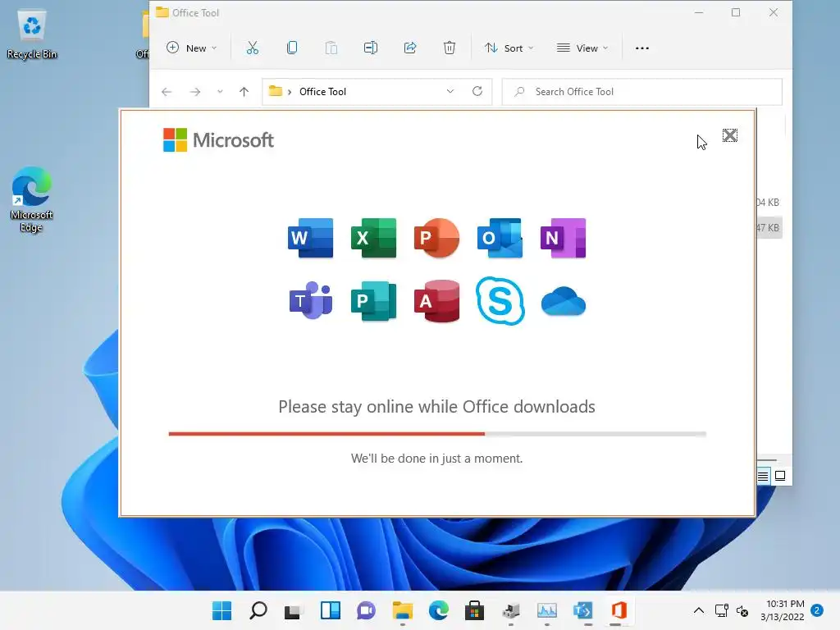The height and width of the screenshot is (630, 840).
Task: Go up one folder level
Action: click(x=244, y=92)
